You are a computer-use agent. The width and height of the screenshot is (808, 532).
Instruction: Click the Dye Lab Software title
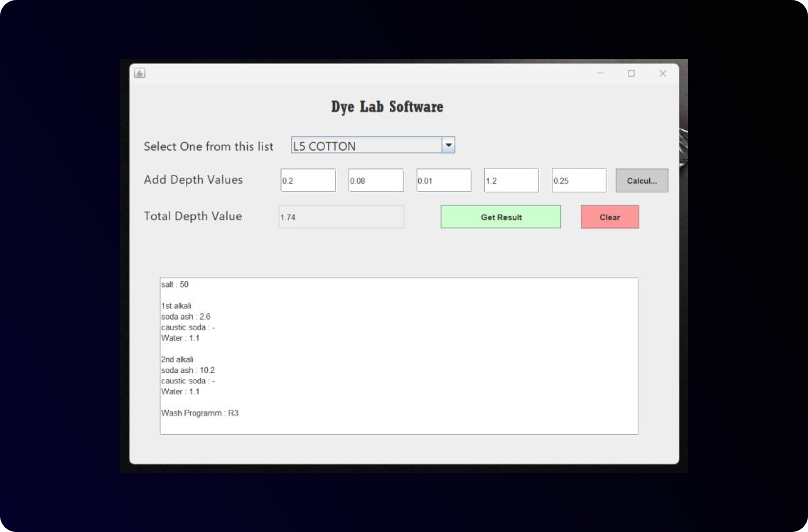pyautogui.click(x=387, y=107)
